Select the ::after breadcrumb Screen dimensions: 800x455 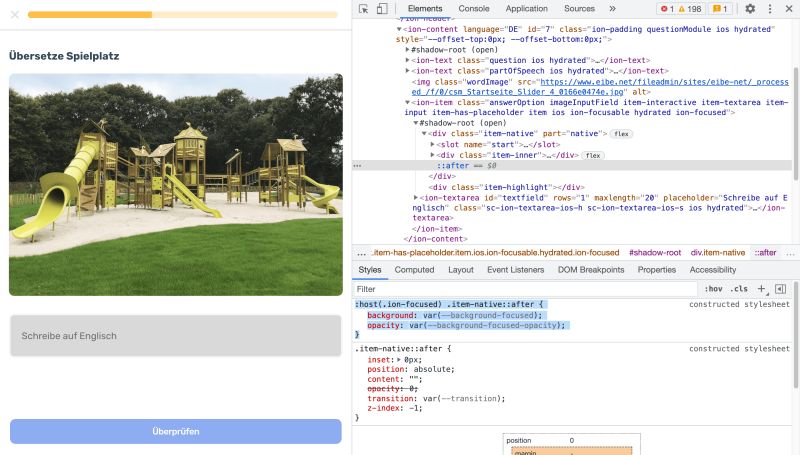(x=765, y=252)
